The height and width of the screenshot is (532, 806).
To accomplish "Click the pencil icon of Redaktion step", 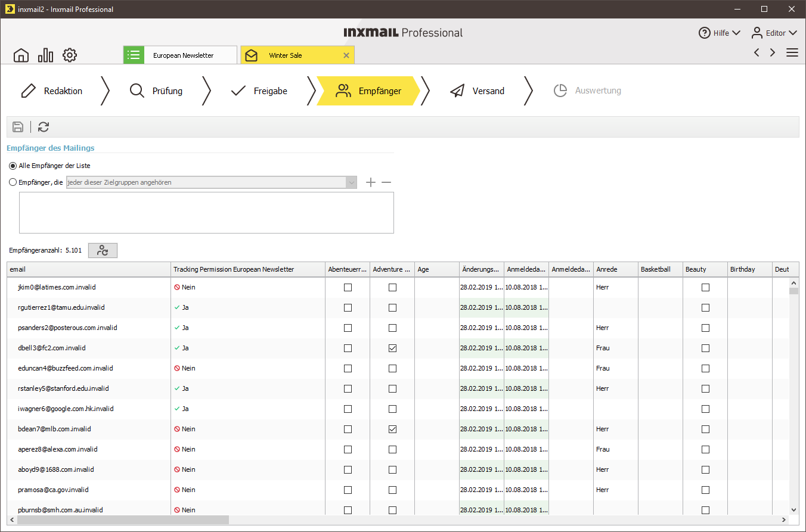I will (28, 91).
